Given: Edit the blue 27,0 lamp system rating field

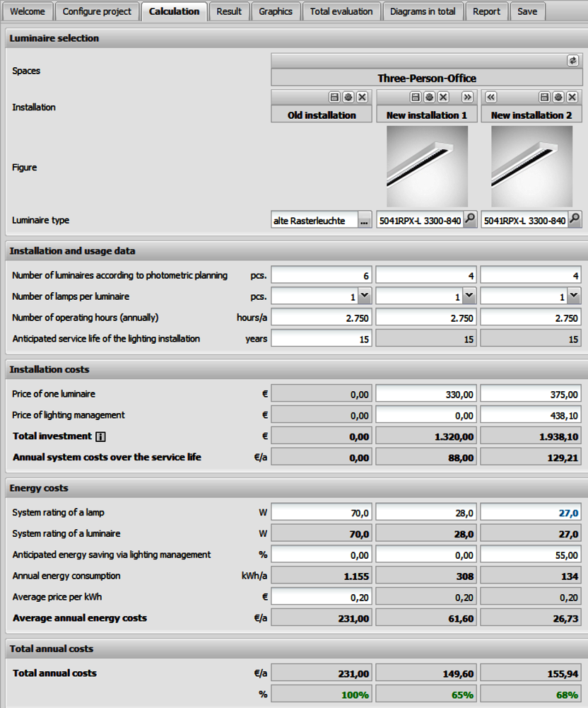Looking at the screenshot, I should [531, 513].
